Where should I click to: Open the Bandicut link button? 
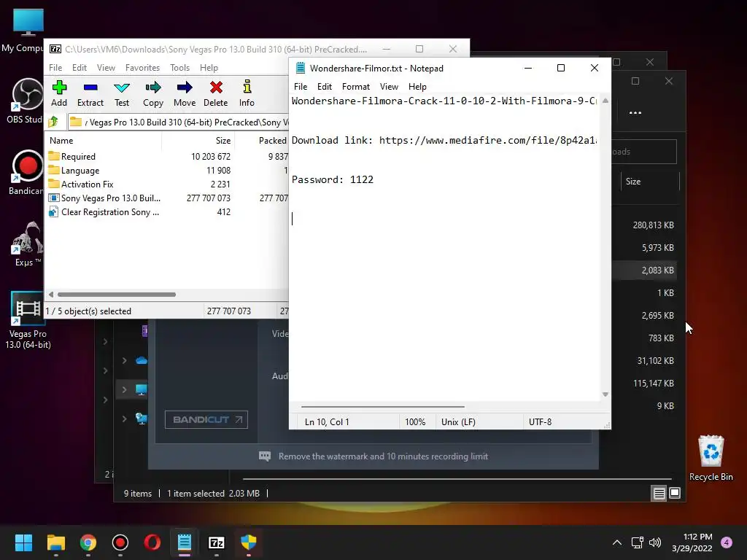[x=206, y=419]
